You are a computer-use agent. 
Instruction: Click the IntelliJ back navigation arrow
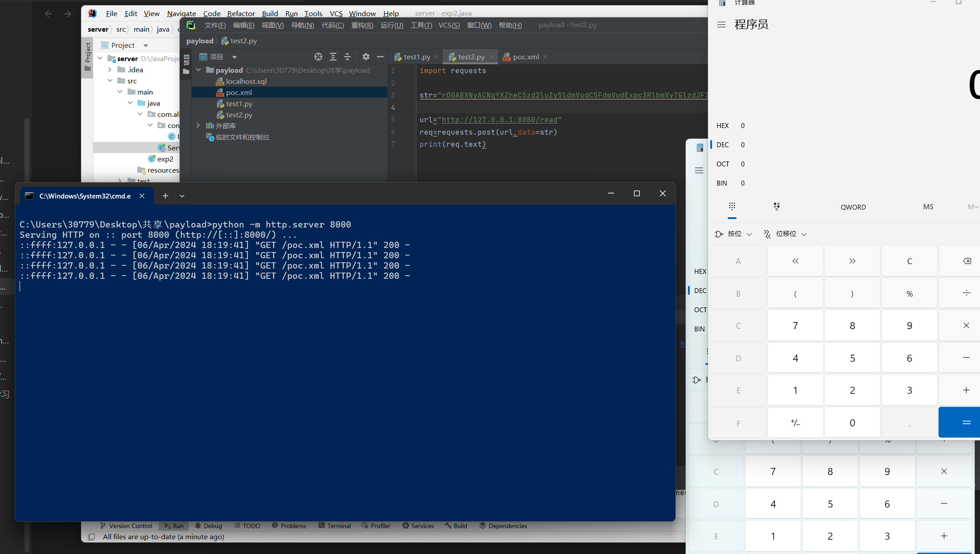click(49, 14)
